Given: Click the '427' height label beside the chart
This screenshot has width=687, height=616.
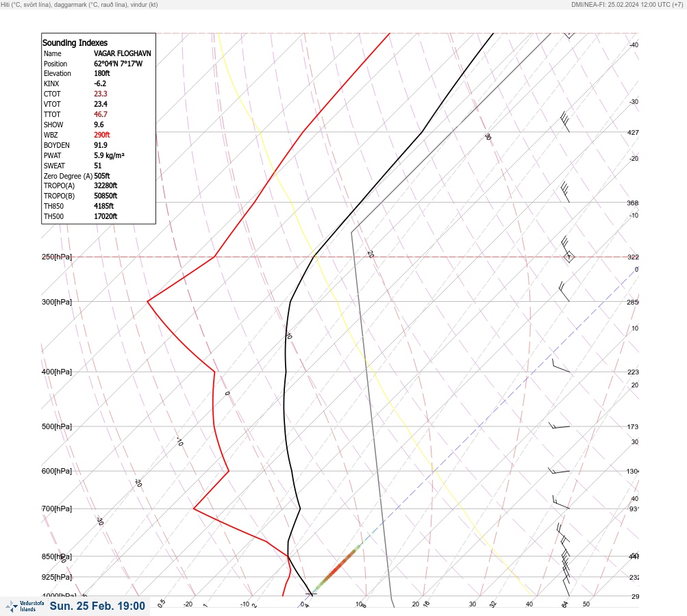Looking at the screenshot, I should (x=633, y=132).
